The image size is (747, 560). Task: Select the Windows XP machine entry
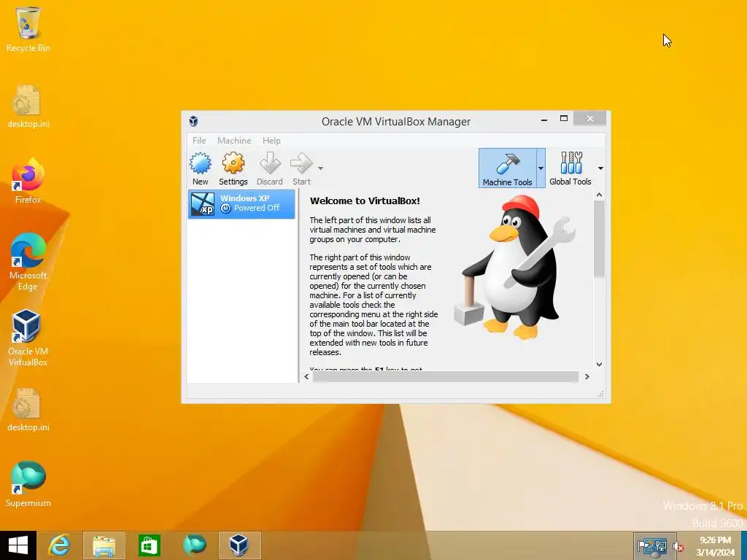tap(241, 204)
